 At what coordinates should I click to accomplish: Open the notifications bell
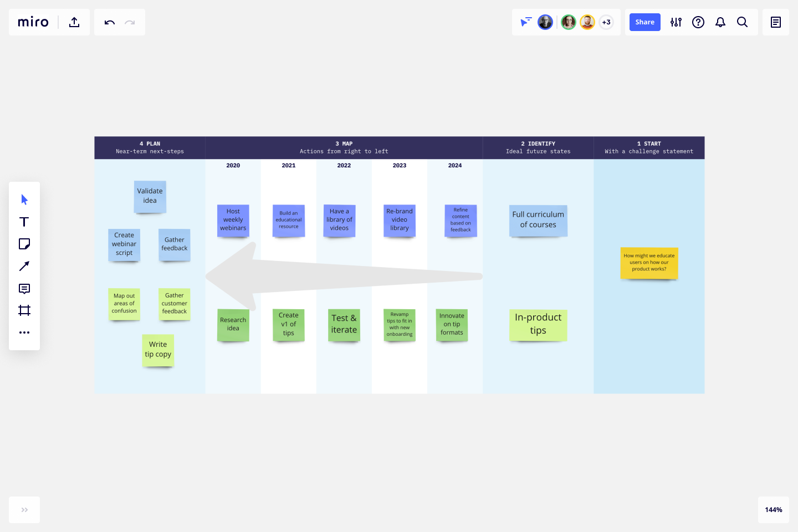pyautogui.click(x=720, y=22)
